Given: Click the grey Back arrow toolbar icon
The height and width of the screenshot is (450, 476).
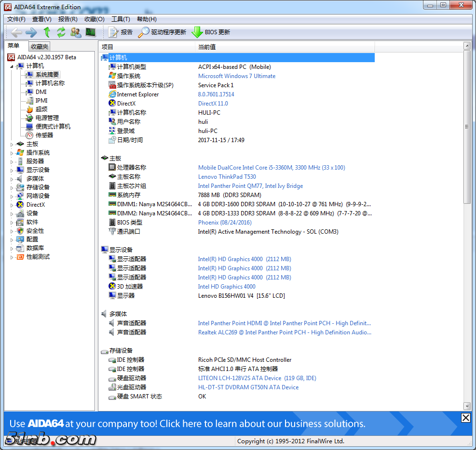Looking at the screenshot, I should pos(16,32).
